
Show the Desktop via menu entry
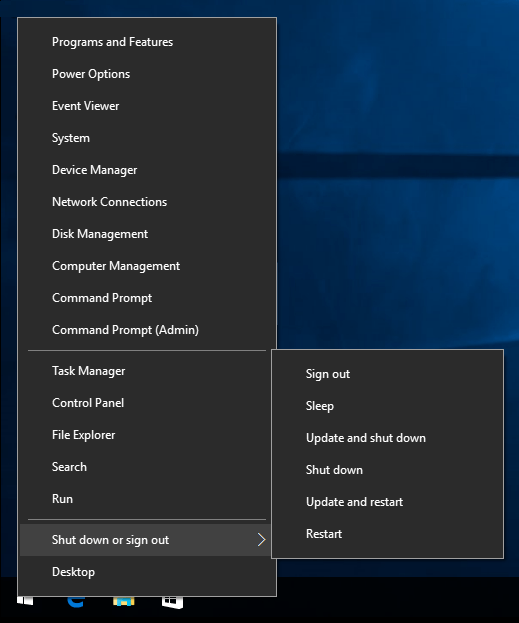pyautogui.click(x=147, y=572)
